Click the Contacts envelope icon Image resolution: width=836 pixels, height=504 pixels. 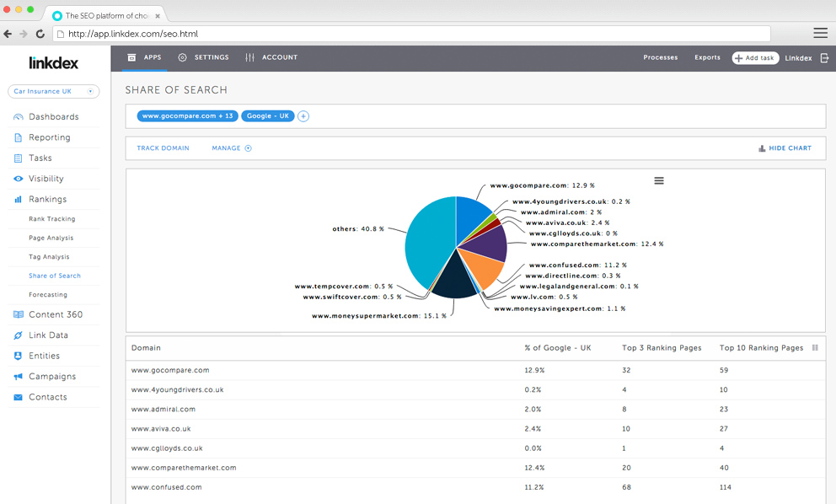(x=19, y=397)
